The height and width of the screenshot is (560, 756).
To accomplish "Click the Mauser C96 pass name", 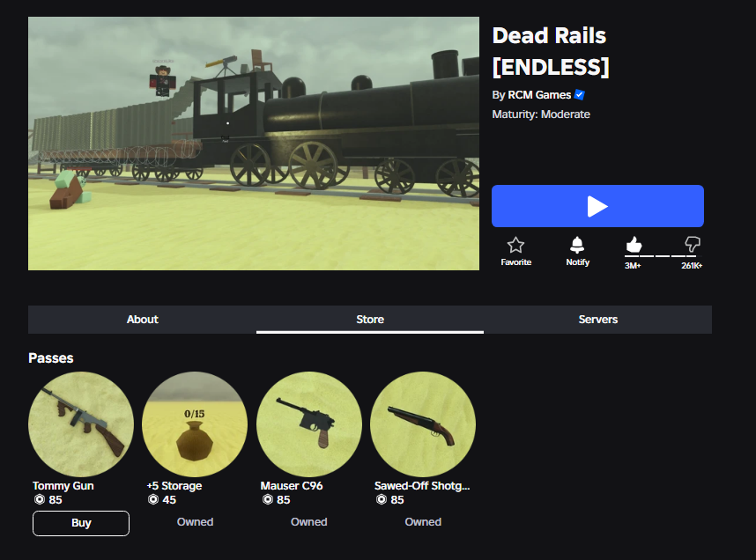I will [x=292, y=486].
